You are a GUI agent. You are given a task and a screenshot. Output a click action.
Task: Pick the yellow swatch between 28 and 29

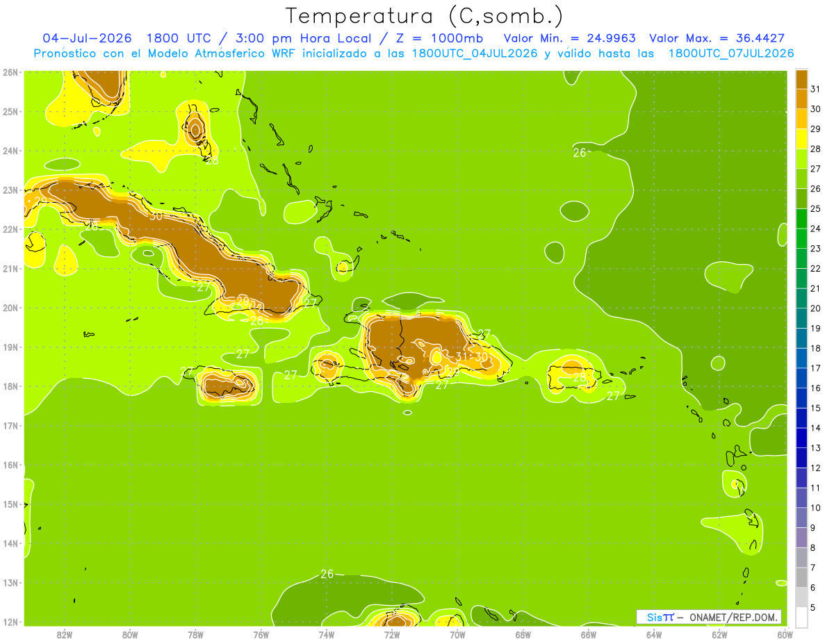801,138
